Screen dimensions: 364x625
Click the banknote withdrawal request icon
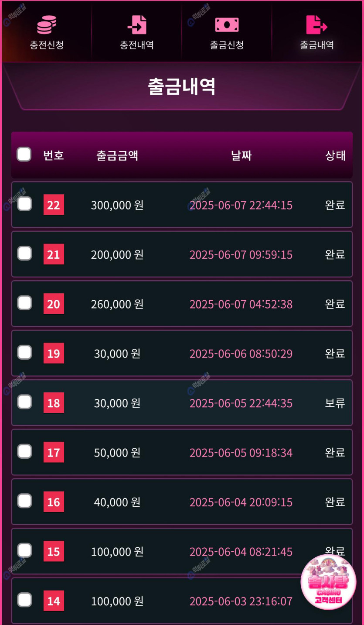point(227,24)
